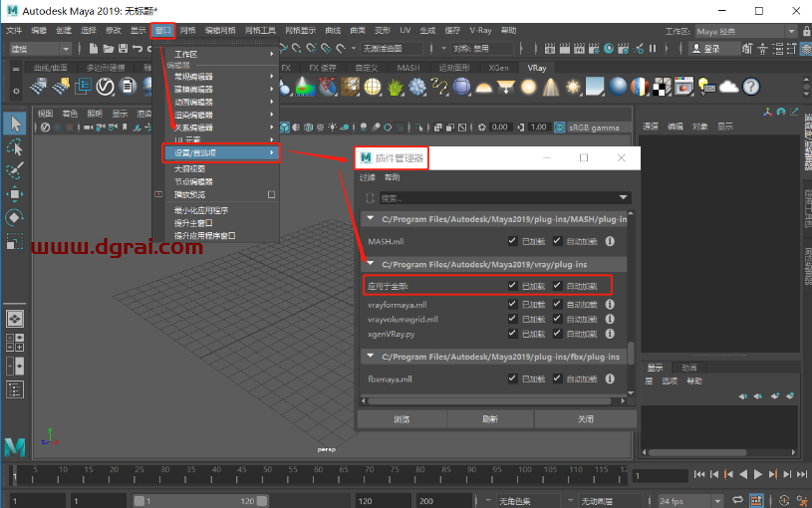
Task: Open the plugin search dropdown arrow
Action: [x=624, y=197]
